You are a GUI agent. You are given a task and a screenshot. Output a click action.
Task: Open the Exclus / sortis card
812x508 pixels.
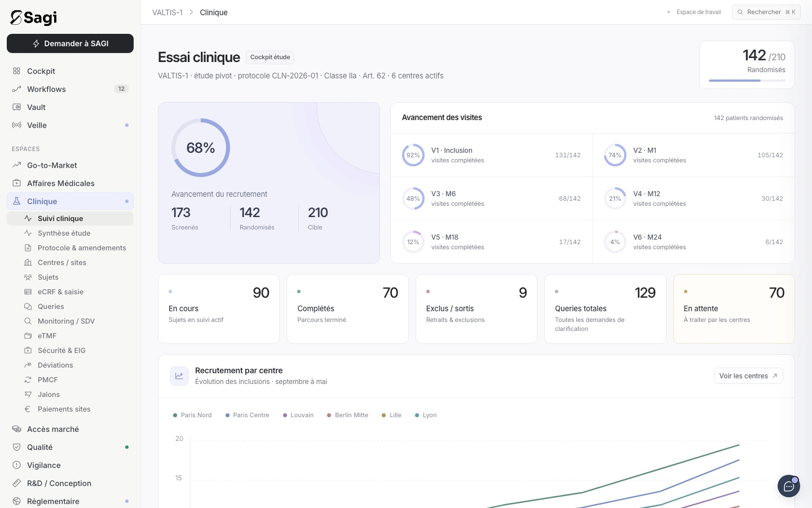point(476,309)
